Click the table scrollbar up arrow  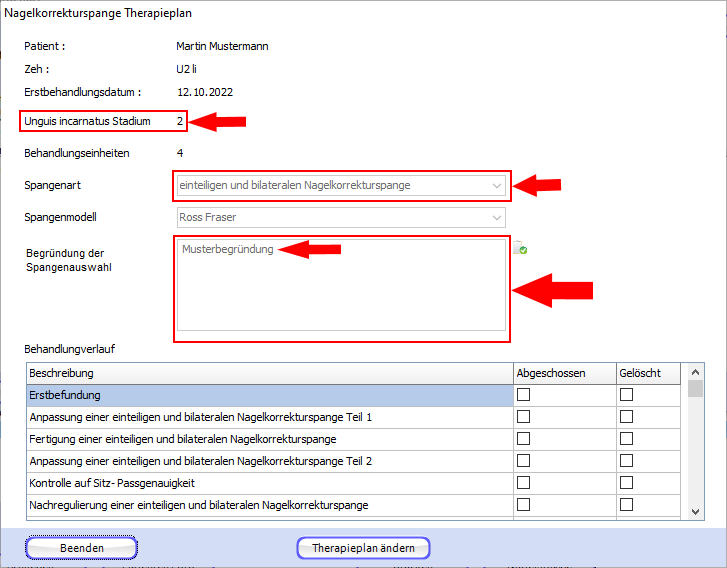click(696, 372)
